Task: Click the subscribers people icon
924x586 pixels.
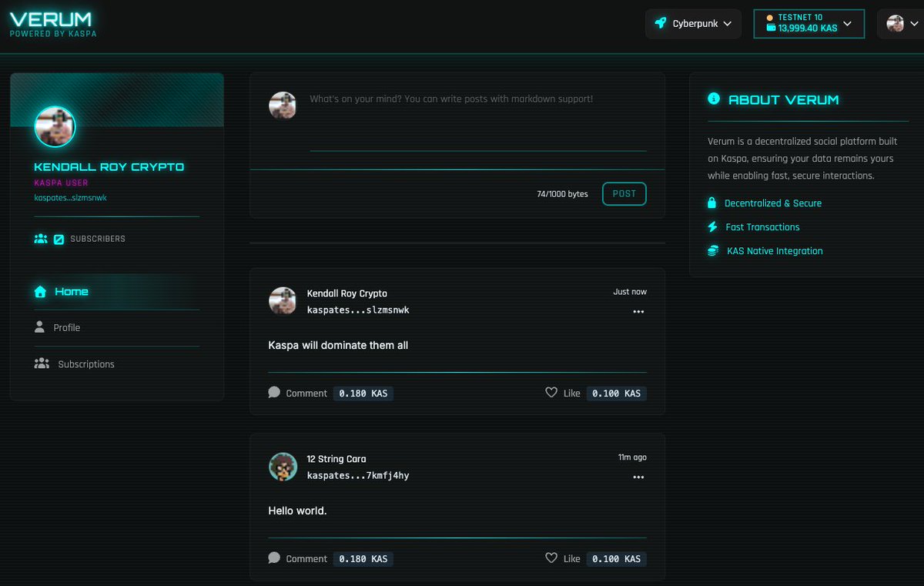Action: [41, 239]
